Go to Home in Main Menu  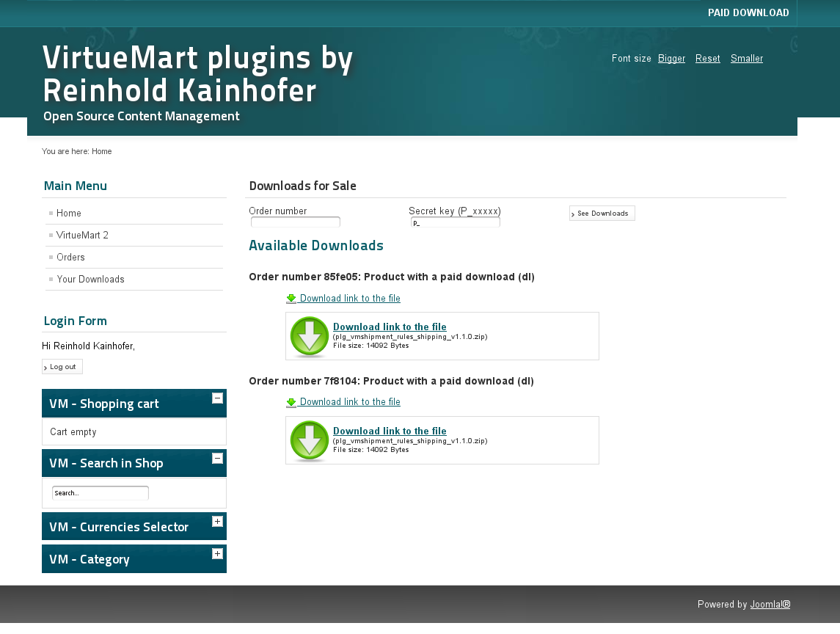[x=69, y=214]
